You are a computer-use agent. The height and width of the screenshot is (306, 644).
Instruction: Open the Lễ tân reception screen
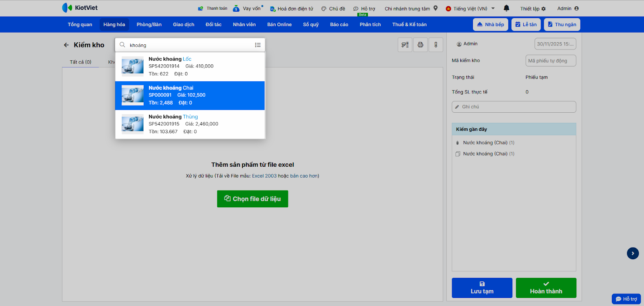pos(526,25)
